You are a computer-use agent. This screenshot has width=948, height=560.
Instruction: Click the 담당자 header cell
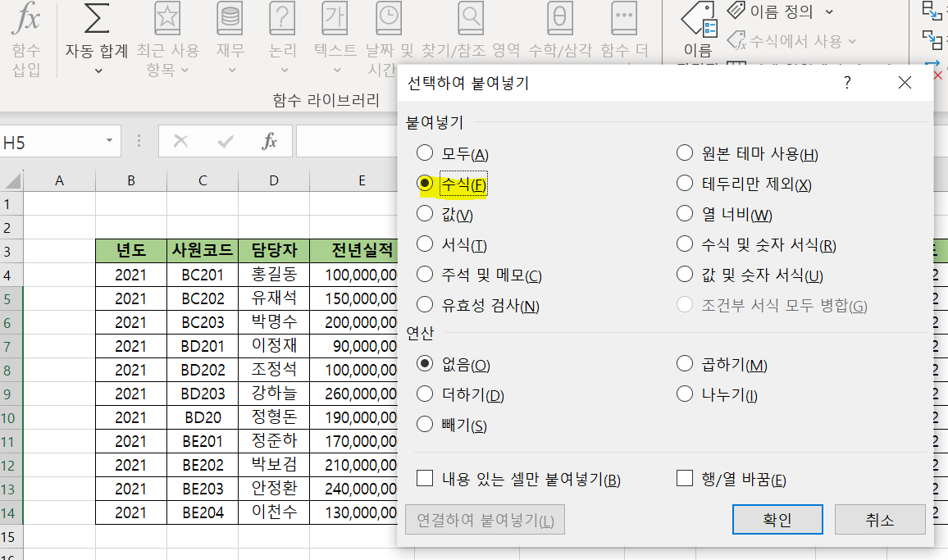[274, 250]
